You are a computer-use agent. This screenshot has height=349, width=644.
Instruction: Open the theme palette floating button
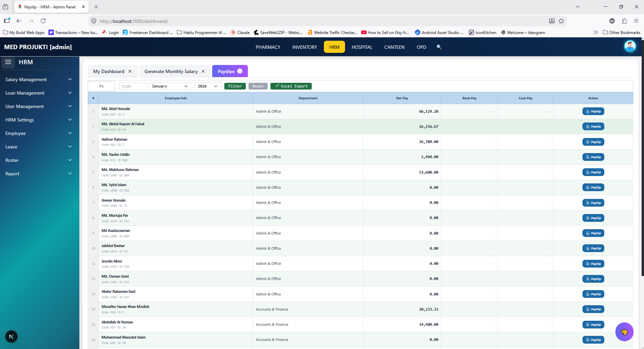coord(624,332)
